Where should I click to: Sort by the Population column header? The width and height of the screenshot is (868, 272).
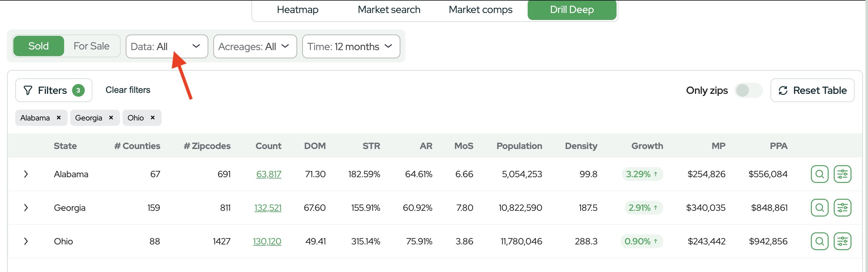click(x=519, y=146)
